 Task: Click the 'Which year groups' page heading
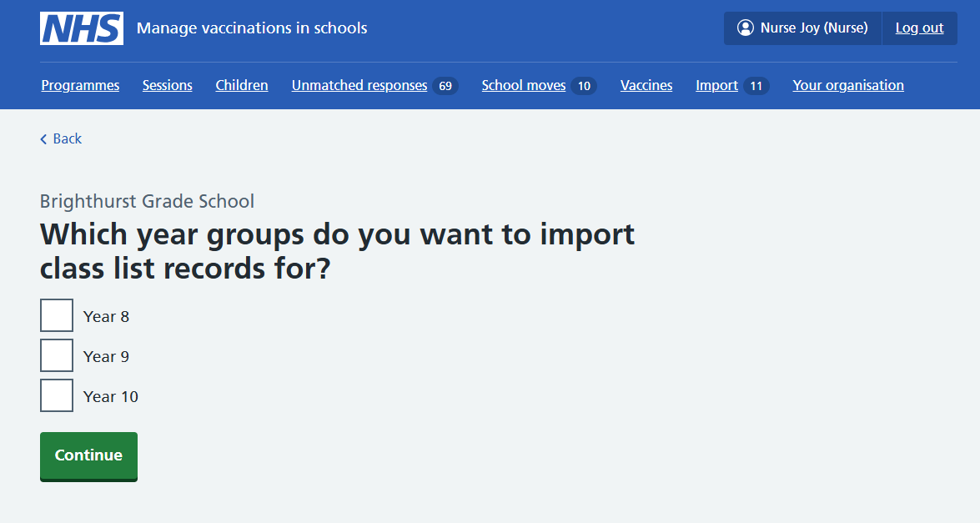coord(338,251)
